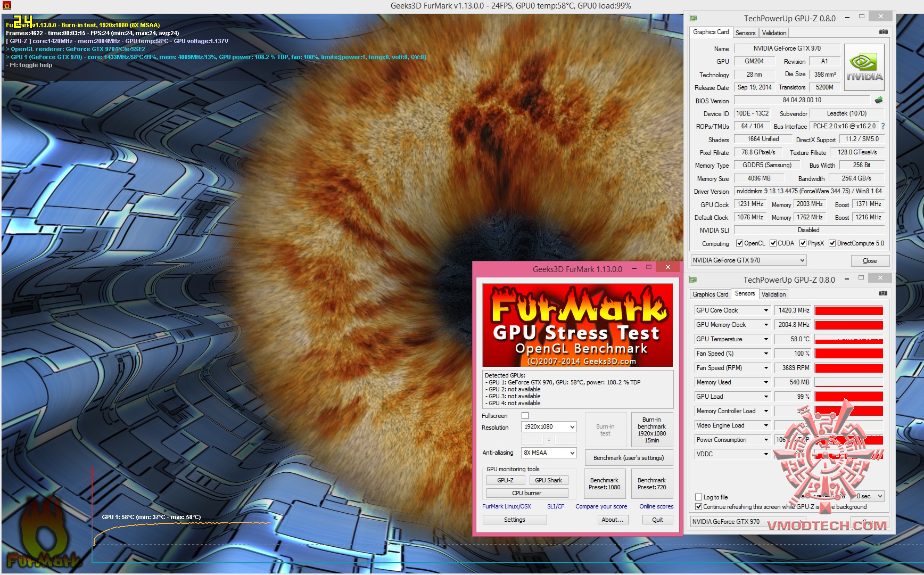Expand the Fan Speed (%) sensor dropdown
The height and width of the screenshot is (575, 924).
pyautogui.click(x=766, y=354)
